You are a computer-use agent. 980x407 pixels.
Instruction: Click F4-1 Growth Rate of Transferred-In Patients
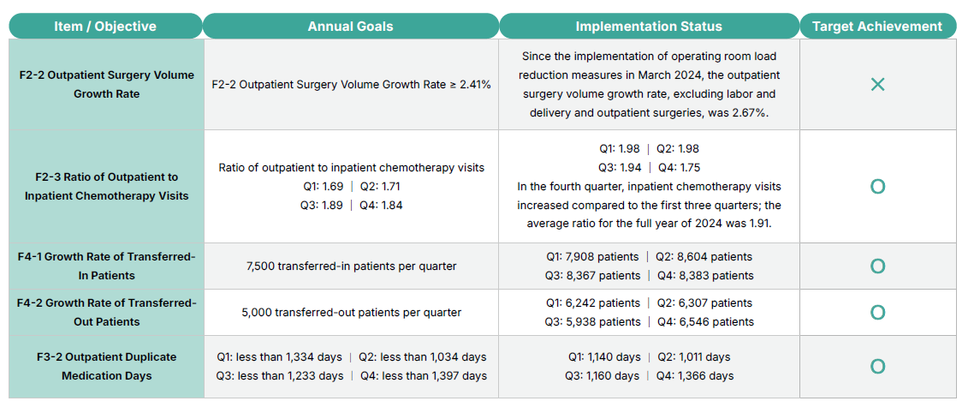106,266
